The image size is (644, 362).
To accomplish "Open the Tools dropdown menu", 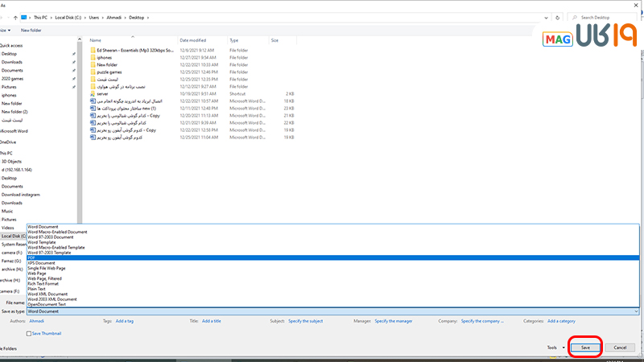I will (553, 348).
